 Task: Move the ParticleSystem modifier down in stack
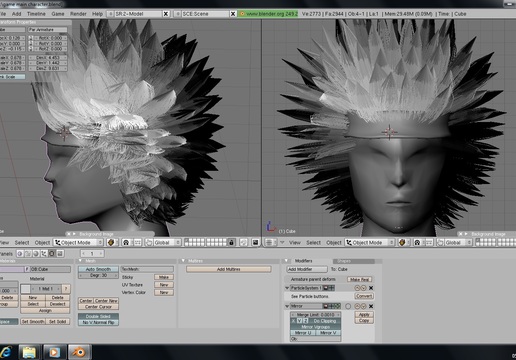pos(363,288)
